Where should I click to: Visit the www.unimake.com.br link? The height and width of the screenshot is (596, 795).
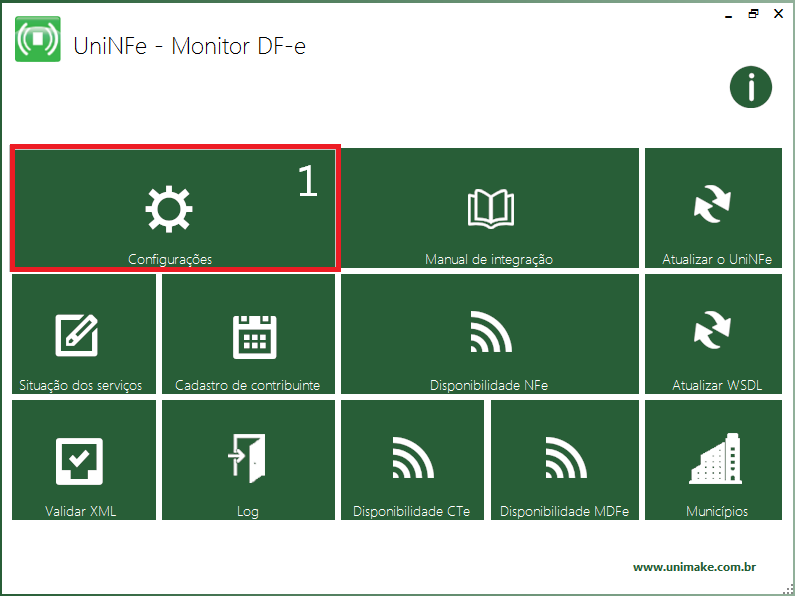coord(694,567)
